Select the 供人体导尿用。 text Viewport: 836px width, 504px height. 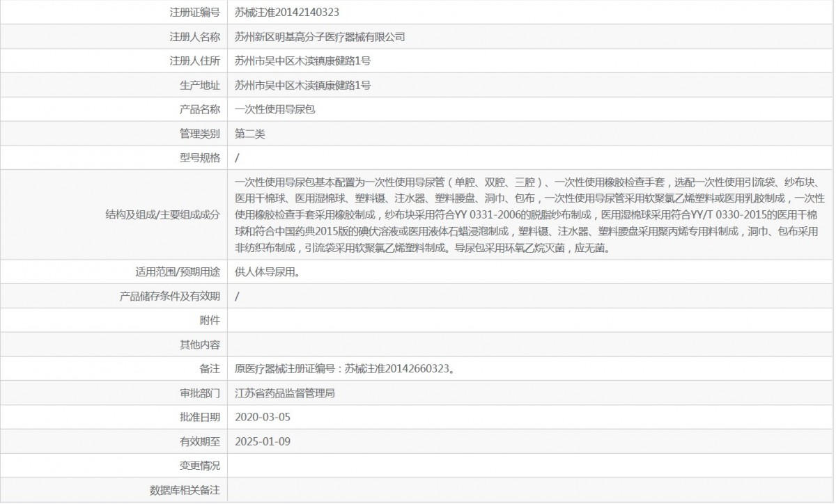[268, 272]
